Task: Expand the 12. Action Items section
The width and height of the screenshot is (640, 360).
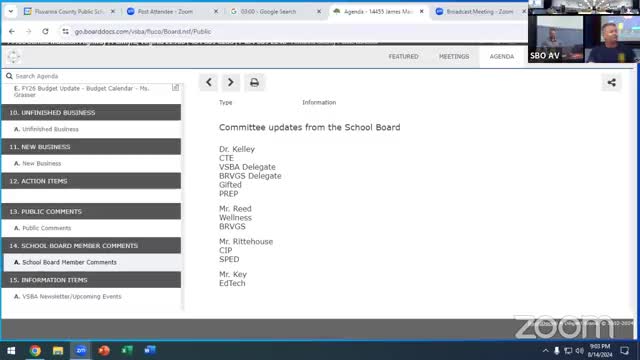Action: 91,181
